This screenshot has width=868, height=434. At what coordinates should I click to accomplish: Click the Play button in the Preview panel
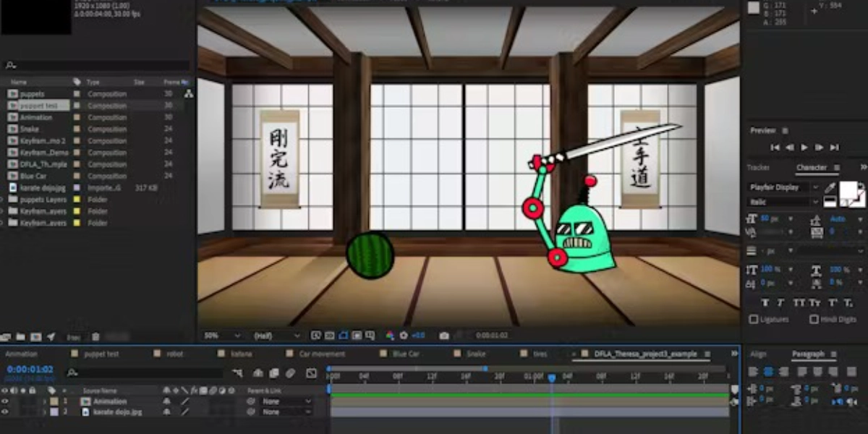point(804,148)
